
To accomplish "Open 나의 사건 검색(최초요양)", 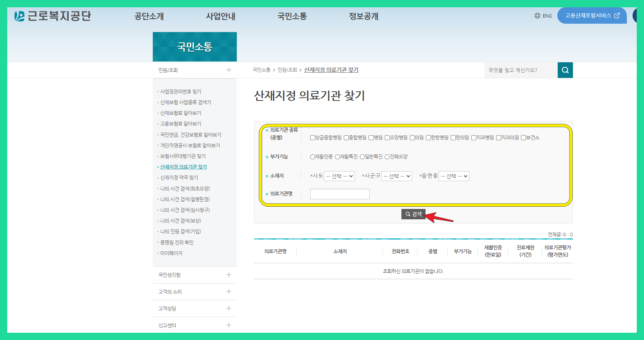I will point(185,189).
